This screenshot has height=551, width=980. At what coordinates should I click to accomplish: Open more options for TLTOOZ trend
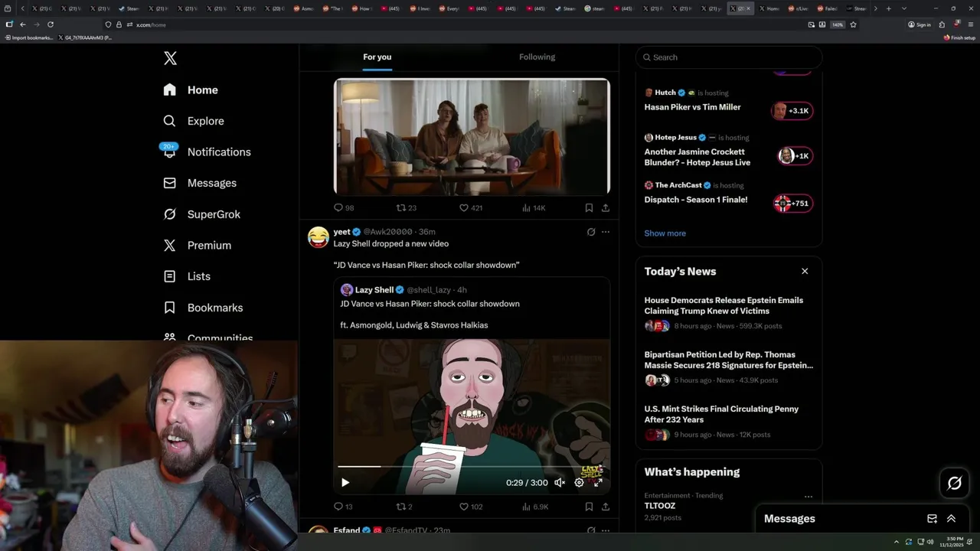pos(808,497)
